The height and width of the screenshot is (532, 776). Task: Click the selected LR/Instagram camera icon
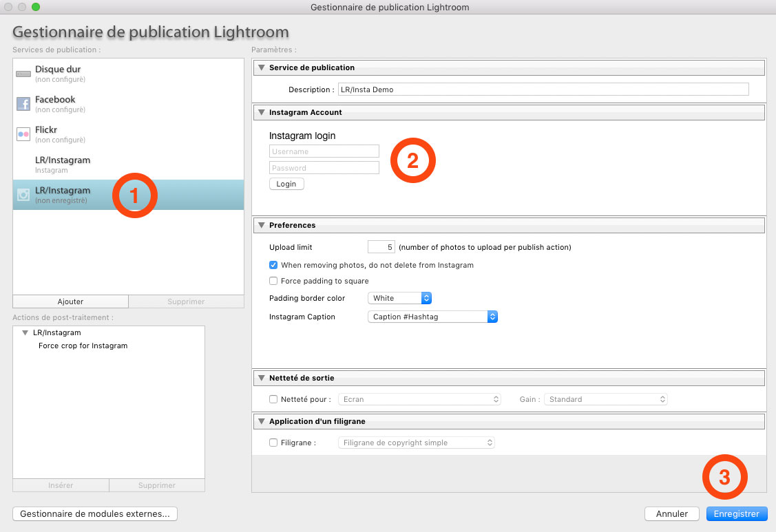(23, 195)
